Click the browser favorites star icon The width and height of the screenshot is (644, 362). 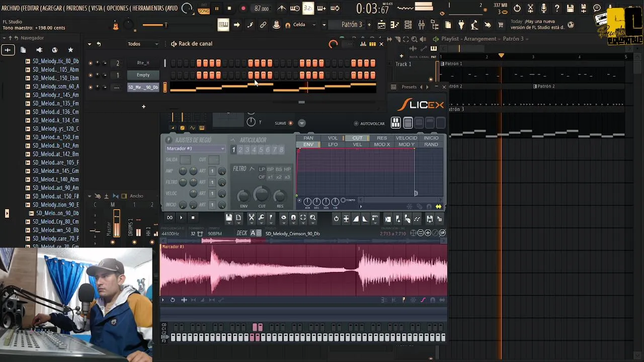click(x=70, y=50)
